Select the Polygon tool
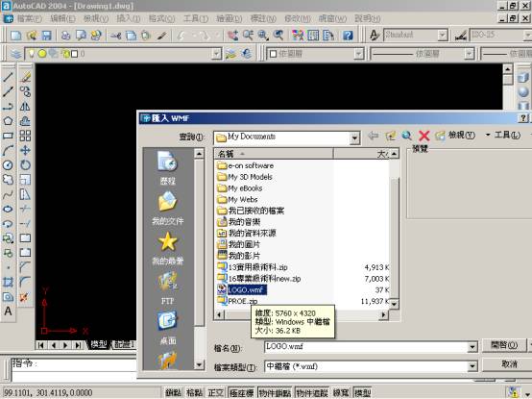The image size is (532, 399). [8, 121]
